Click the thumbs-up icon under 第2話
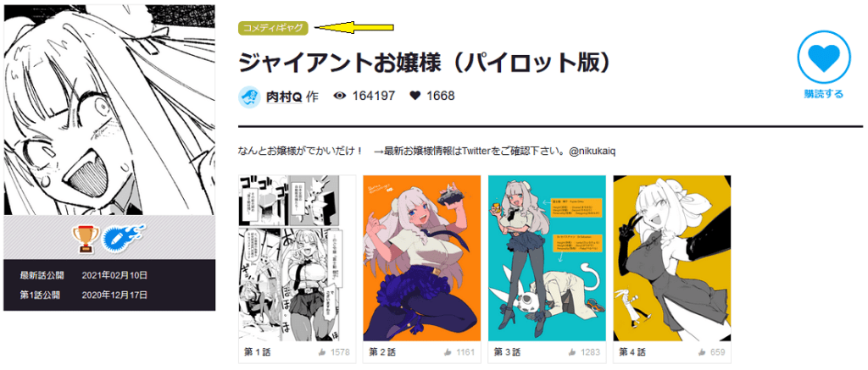The image size is (868, 370). (448, 351)
